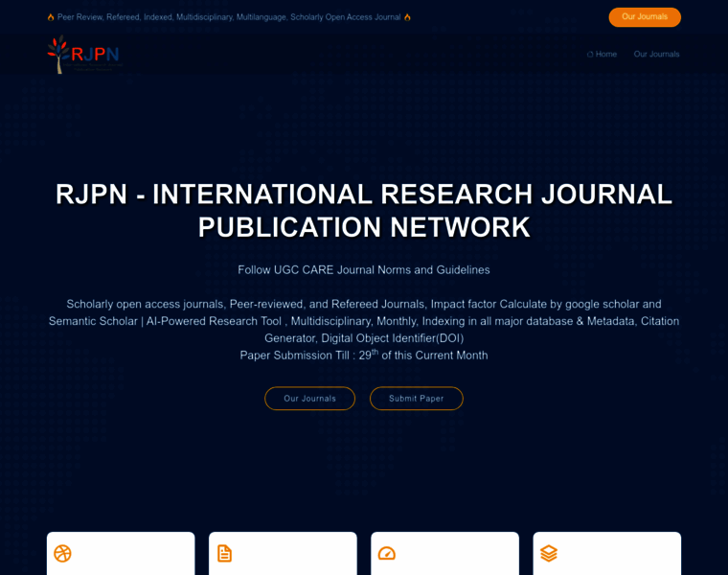Select the 'Peer Review, Refereed, Indexed' tagline text
The width and height of the screenshot is (728, 575).
pyautogui.click(x=229, y=17)
